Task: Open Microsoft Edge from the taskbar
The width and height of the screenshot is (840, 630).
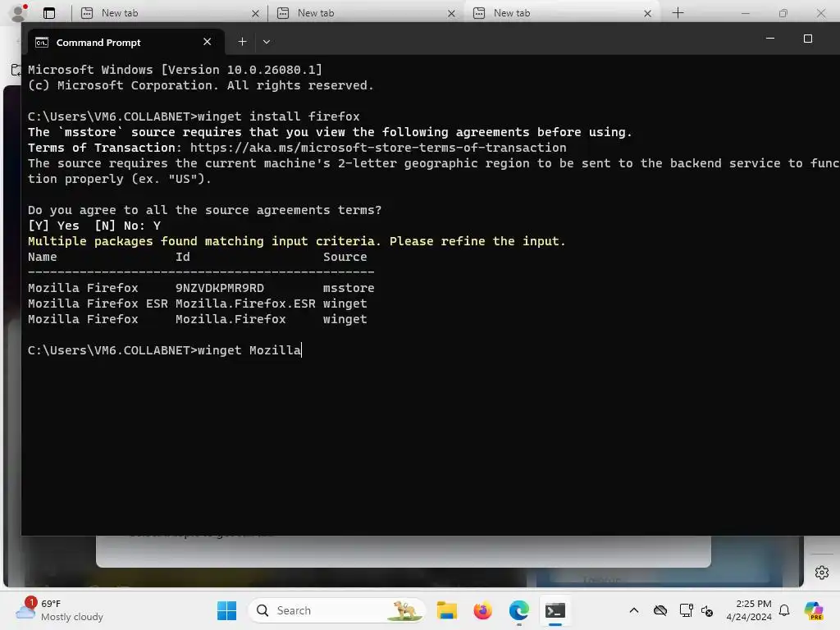Action: pos(518,610)
